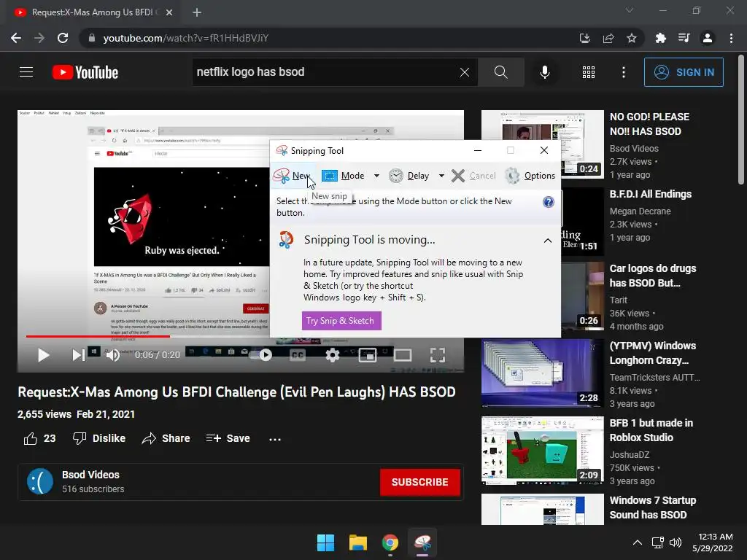The height and width of the screenshot is (560, 747).
Task: Open the Chrome profile icon
Action: coord(708,38)
